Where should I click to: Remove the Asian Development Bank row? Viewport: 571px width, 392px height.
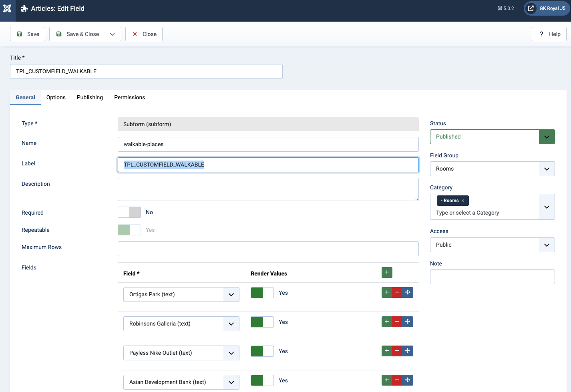pyautogui.click(x=397, y=380)
